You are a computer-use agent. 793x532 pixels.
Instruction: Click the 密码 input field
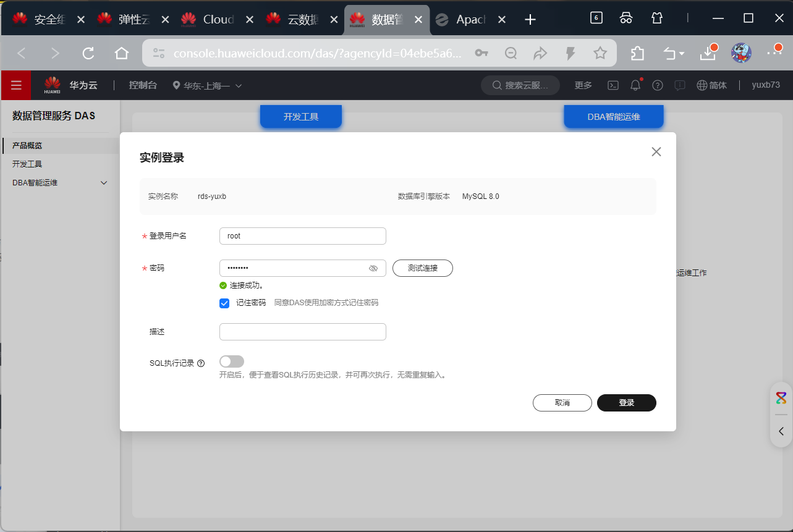click(x=303, y=268)
